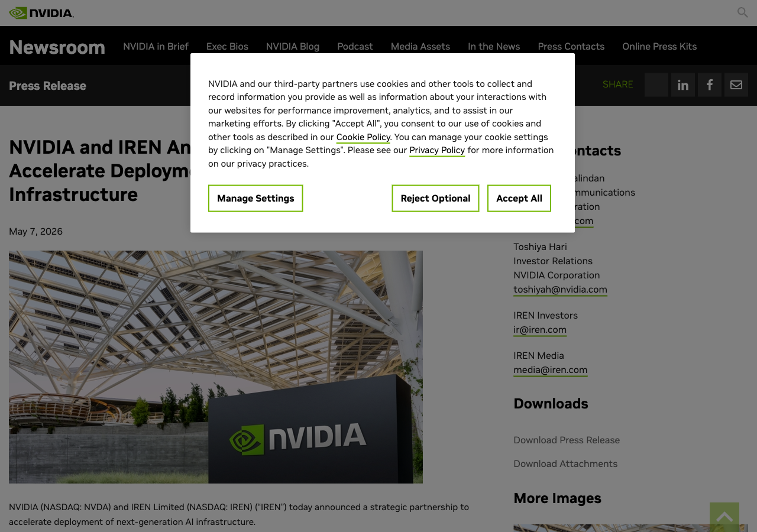Open NVIDIA in Brief menu item
Image resolution: width=757 pixels, height=532 pixels.
[156, 46]
